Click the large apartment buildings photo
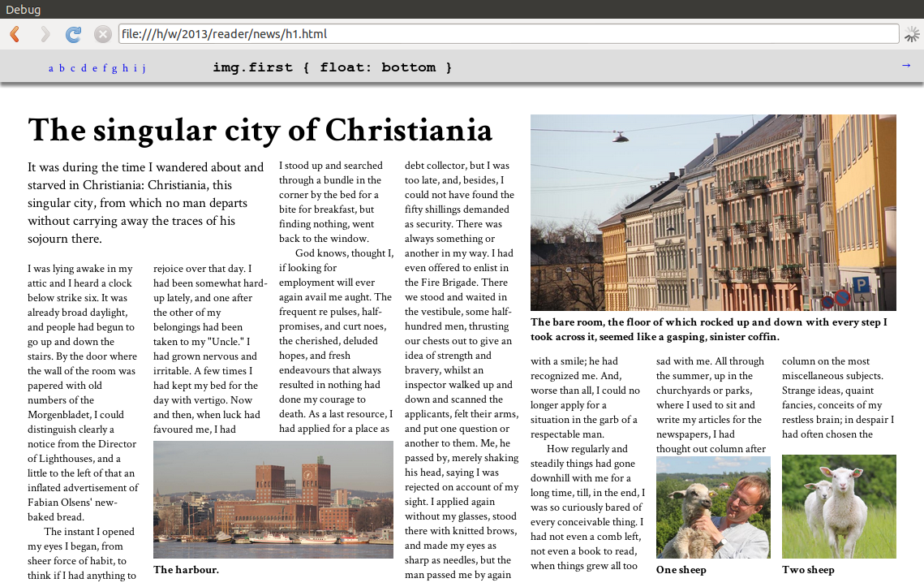Screen dimensions: 924x587 pos(713,213)
